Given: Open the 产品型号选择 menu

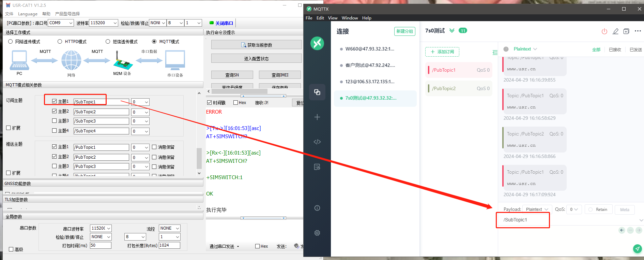Looking at the screenshot, I should 67,14.
